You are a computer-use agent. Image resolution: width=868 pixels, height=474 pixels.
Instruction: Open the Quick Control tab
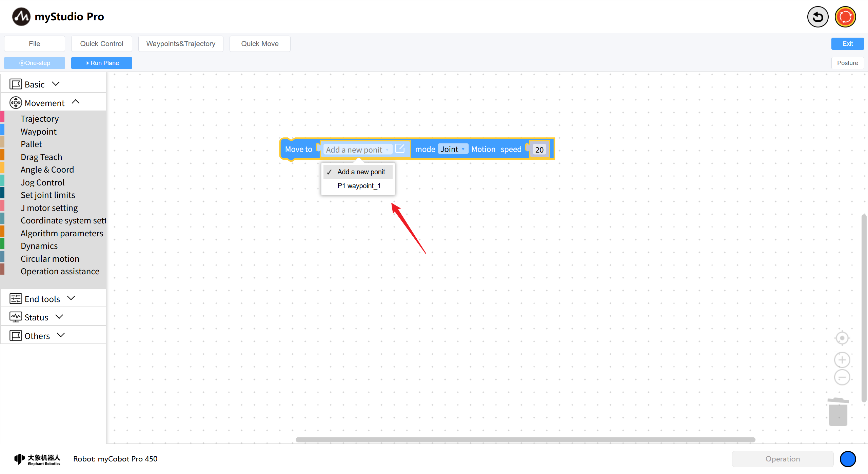click(x=101, y=44)
